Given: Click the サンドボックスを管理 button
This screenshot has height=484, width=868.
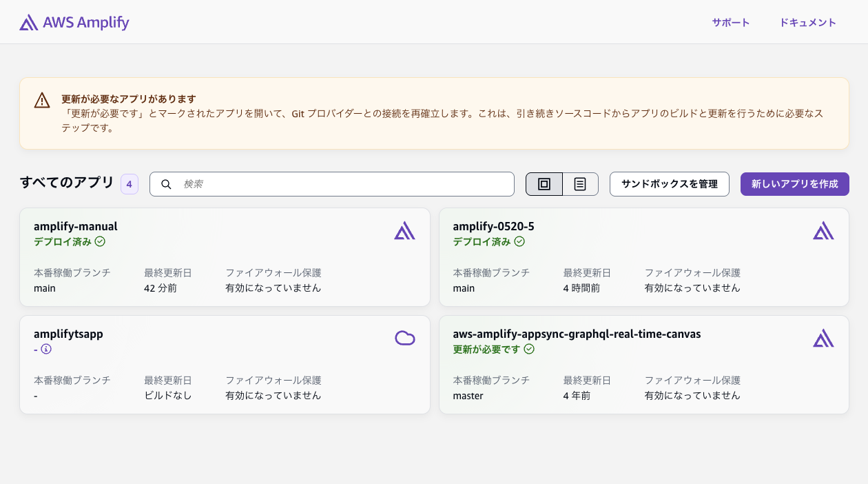Looking at the screenshot, I should [x=670, y=184].
